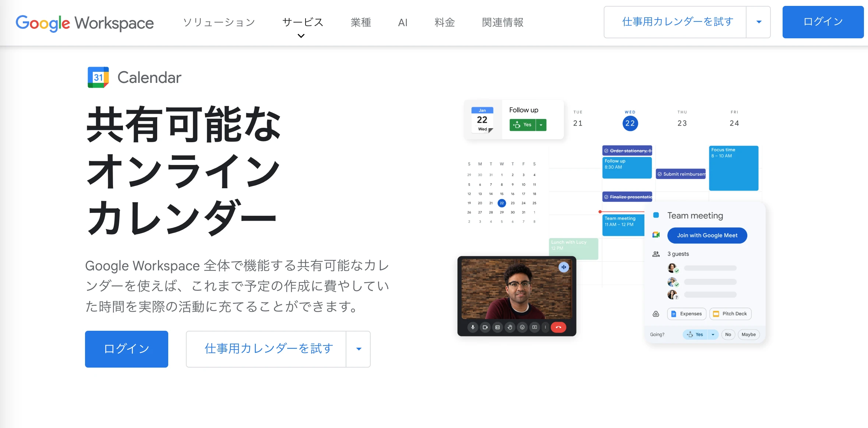
Task: Click the closed captions icon in Meet
Action: tap(497, 327)
